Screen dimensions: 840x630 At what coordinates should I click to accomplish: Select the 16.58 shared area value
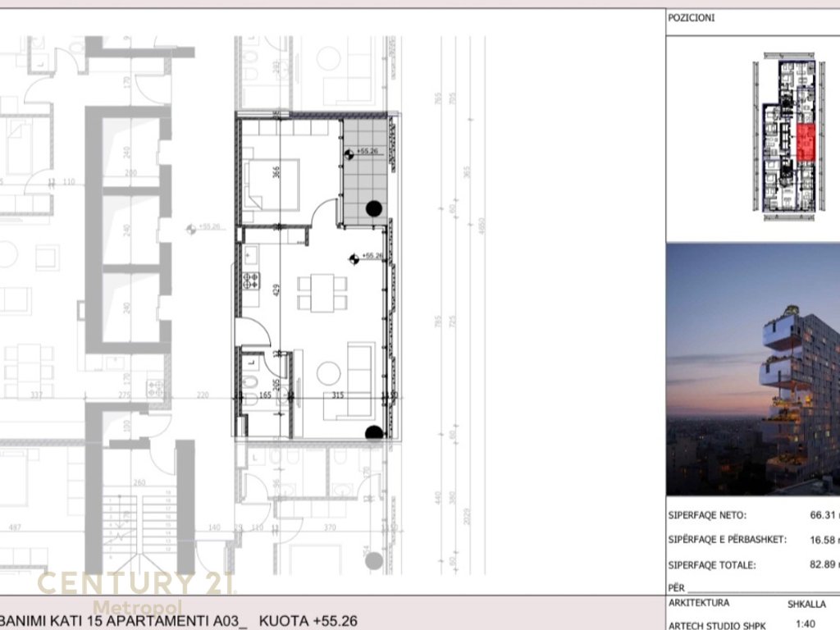point(822,540)
